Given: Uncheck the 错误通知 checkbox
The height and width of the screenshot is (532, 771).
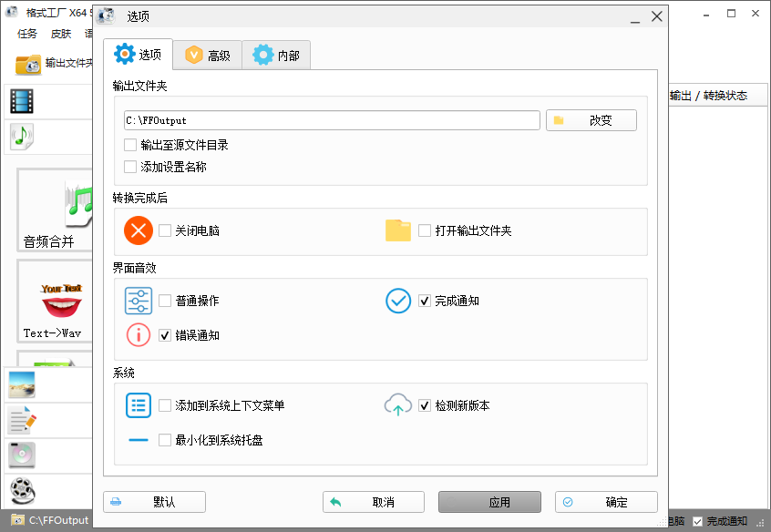Looking at the screenshot, I should coord(165,335).
